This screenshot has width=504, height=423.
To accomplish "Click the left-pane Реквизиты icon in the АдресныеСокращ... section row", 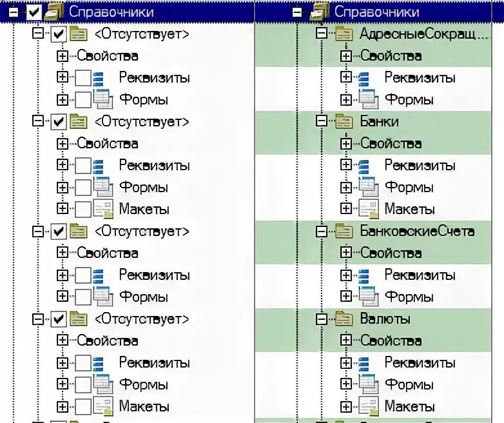I will [x=98, y=79].
